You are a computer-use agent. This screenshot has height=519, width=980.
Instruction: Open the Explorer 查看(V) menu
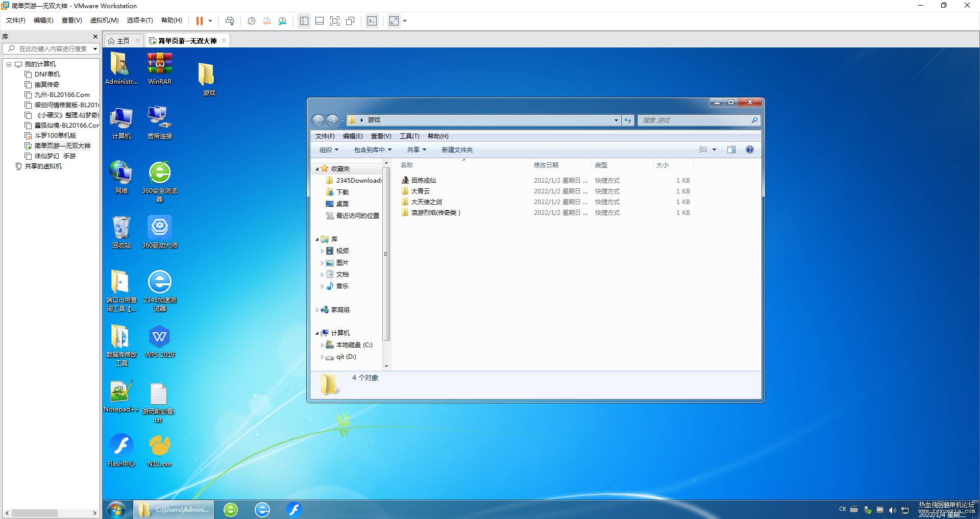[x=381, y=136]
